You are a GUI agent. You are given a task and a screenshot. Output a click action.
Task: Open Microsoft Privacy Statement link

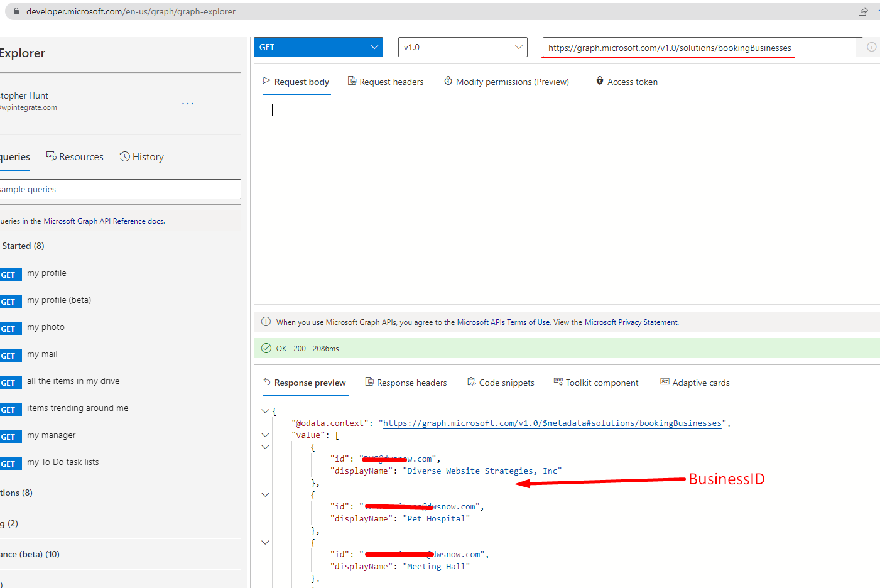click(631, 322)
